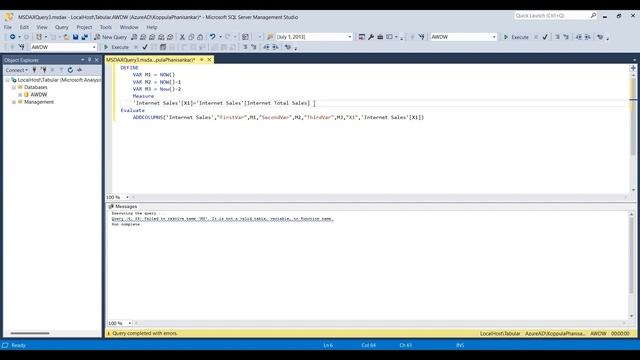The image size is (640, 360).
Task: Click the navigate backward toolbar icon
Action: 13,37
